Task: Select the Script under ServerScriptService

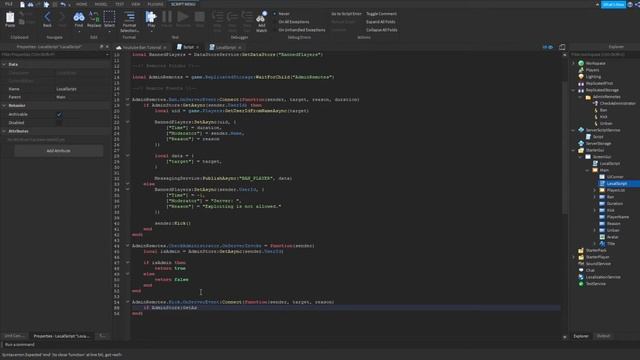Action: (x=598, y=137)
